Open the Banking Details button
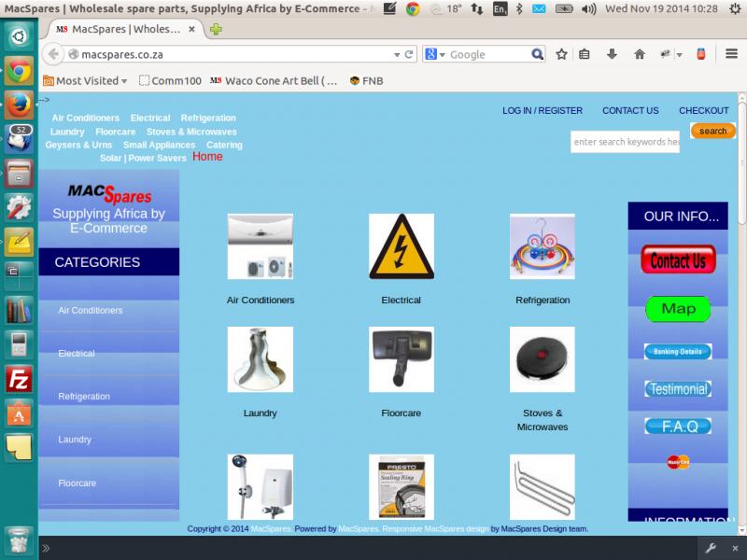The height and width of the screenshot is (560, 747). tap(678, 352)
